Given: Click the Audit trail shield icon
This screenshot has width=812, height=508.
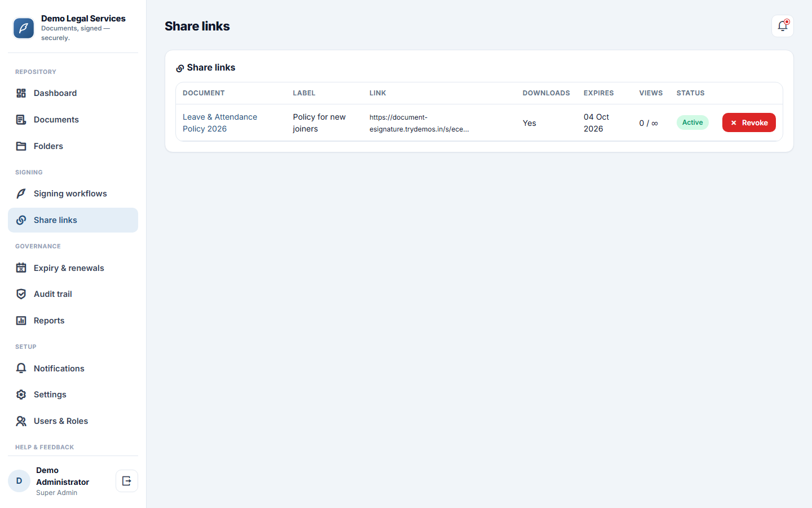Looking at the screenshot, I should point(21,294).
